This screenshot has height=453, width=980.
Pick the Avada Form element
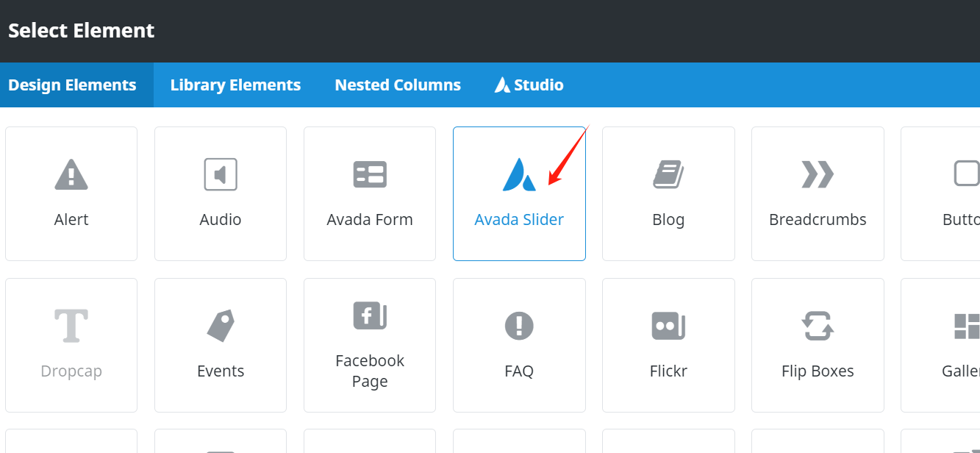(x=369, y=193)
